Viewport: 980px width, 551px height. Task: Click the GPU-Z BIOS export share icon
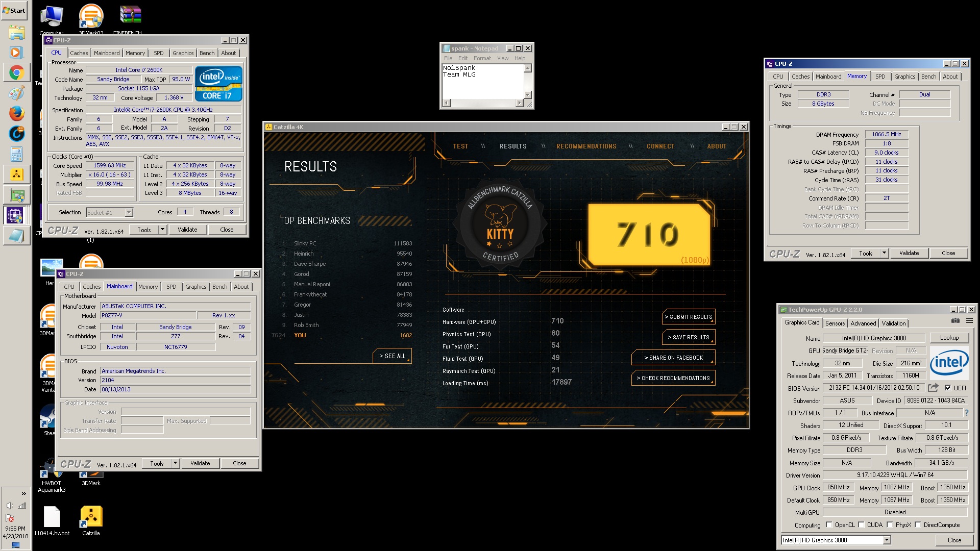tap(933, 388)
